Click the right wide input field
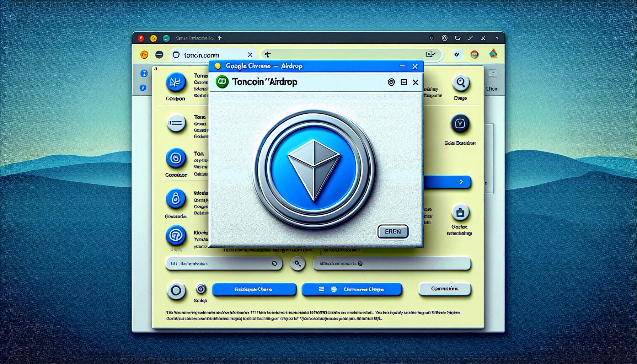This screenshot has height=364, width=637. [392, 264]
